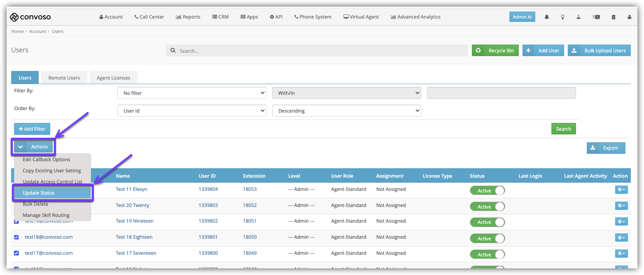Choose Update Access Control List
644x275 pixels.
(52, 182)
